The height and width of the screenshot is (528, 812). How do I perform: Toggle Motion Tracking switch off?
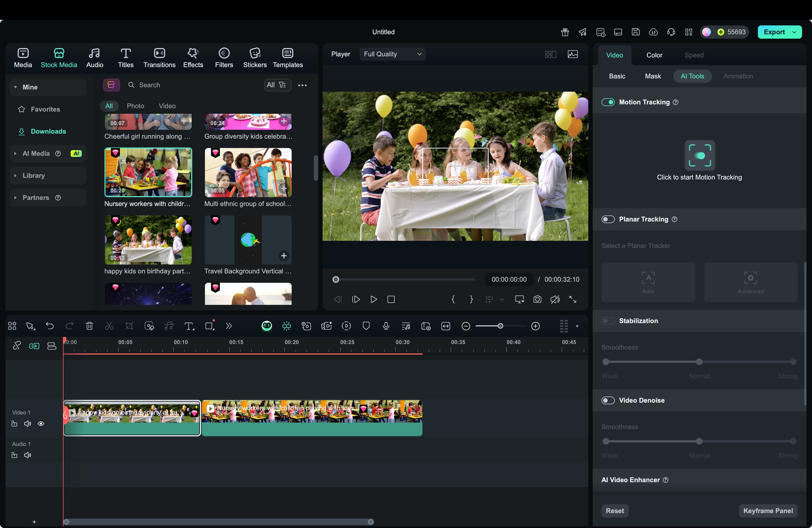click(608, 102)
